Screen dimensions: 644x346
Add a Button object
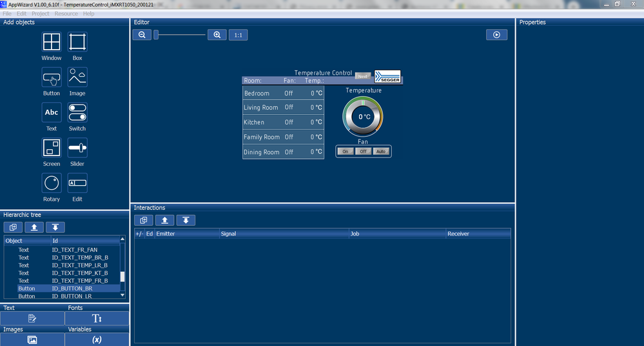coord(52,77)
